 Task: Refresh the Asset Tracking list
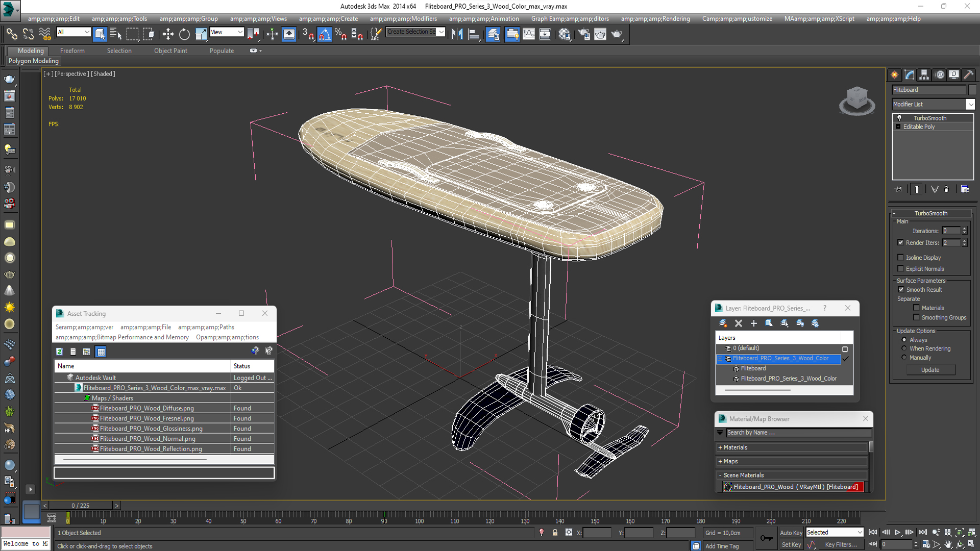pos(59,352)
